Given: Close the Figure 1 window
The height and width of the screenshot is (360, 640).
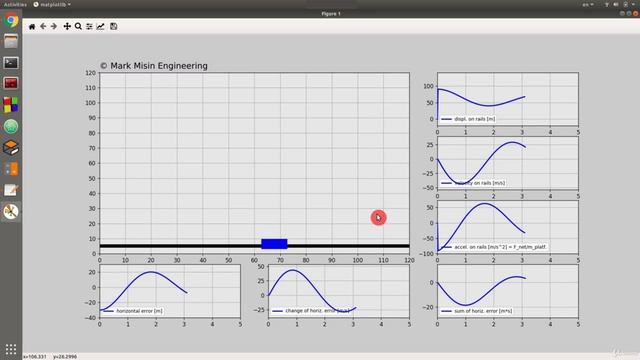Looking at the screenshot, I should coord(635,13).
